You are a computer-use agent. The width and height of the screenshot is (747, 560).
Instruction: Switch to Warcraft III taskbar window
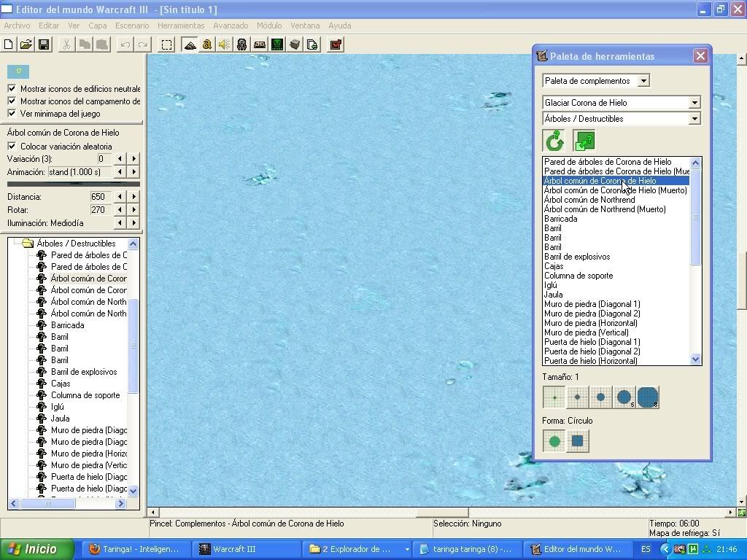246,549
